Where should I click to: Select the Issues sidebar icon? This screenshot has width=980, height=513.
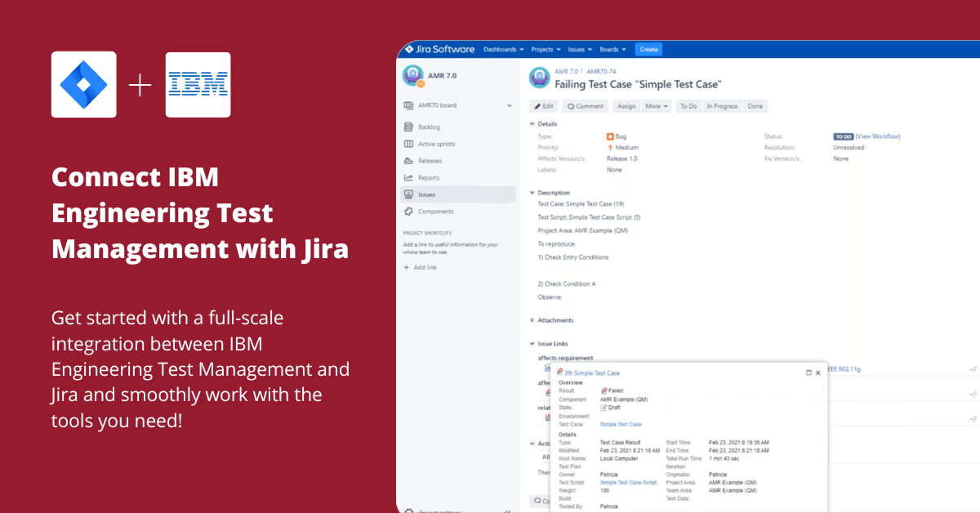pyautogui.click(x=408, y=194)
